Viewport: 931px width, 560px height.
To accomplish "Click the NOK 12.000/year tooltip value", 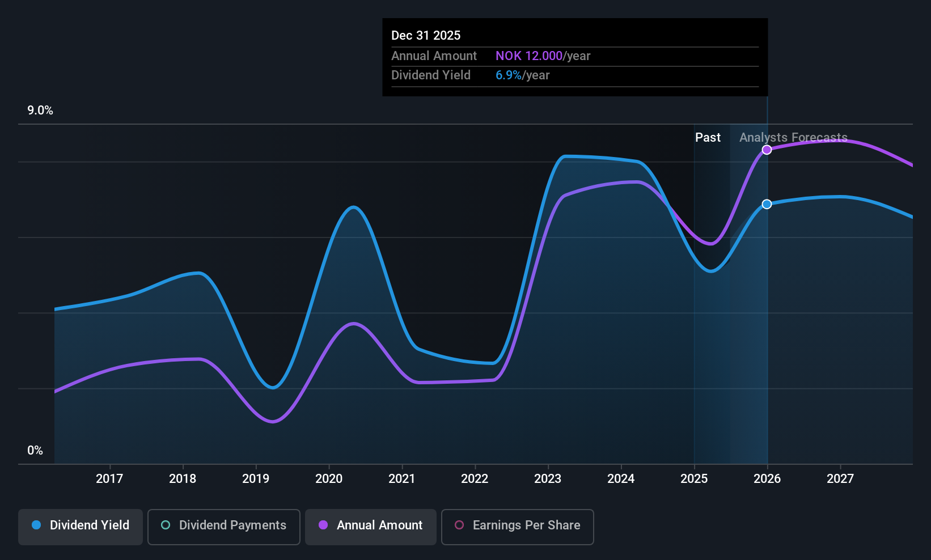I will tap(543, 56).
